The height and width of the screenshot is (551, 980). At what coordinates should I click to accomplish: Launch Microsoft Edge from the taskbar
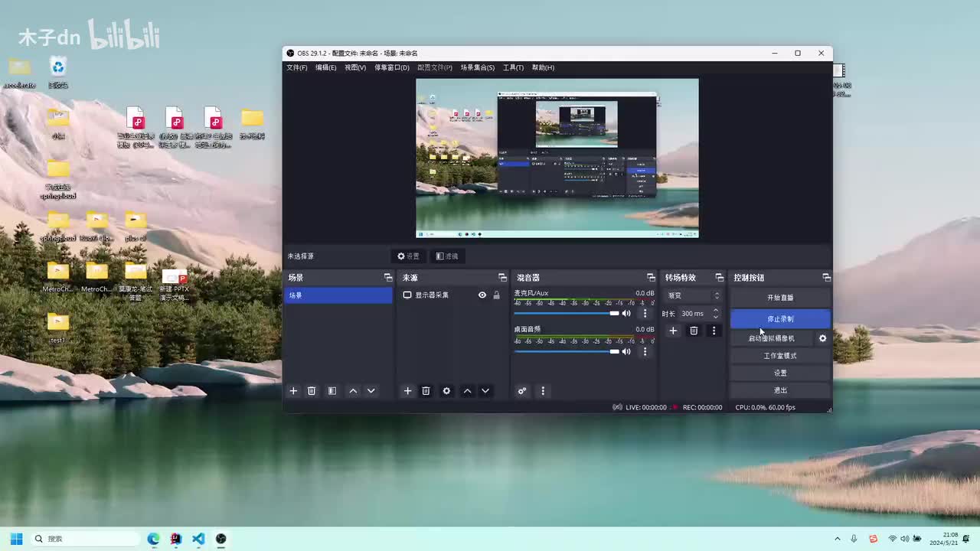pyautogui.click(x=154, y=539)
